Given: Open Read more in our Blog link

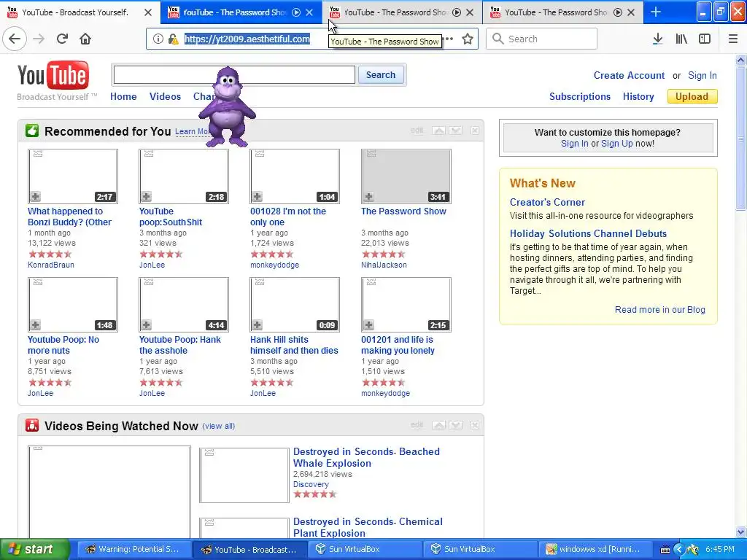Looking at the screenshot, I should 659,309.
